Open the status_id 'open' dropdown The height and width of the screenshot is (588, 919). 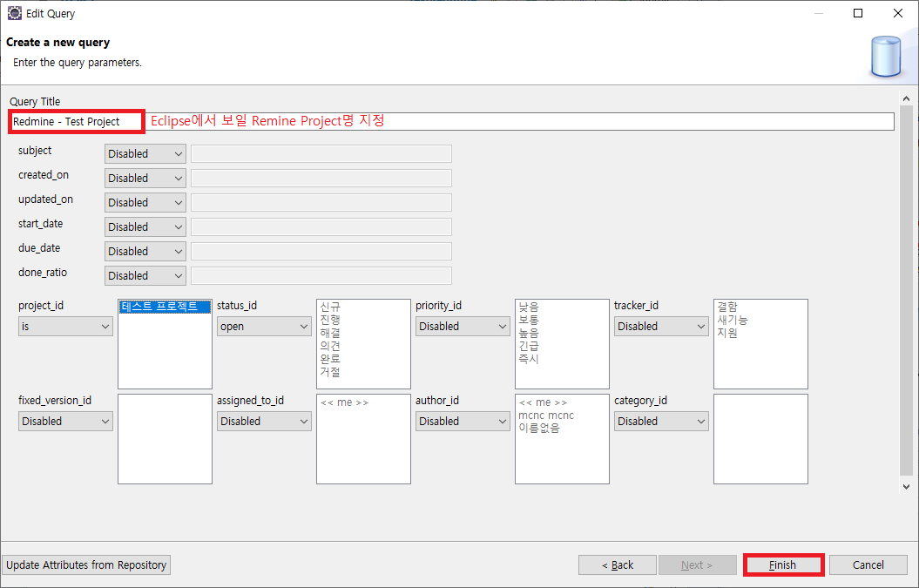[264, 327]
